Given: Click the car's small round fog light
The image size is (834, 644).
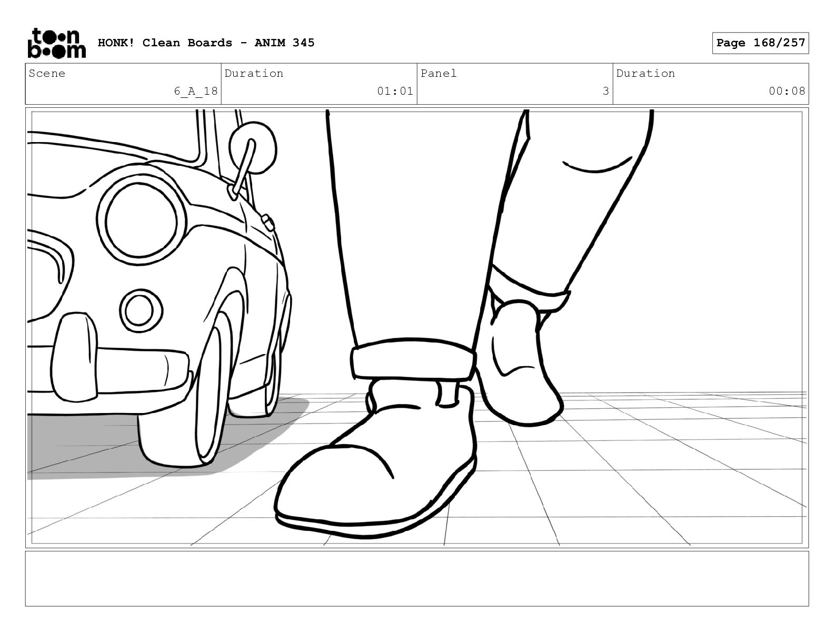Looking at the screenshot, I should tap(140, 310).
